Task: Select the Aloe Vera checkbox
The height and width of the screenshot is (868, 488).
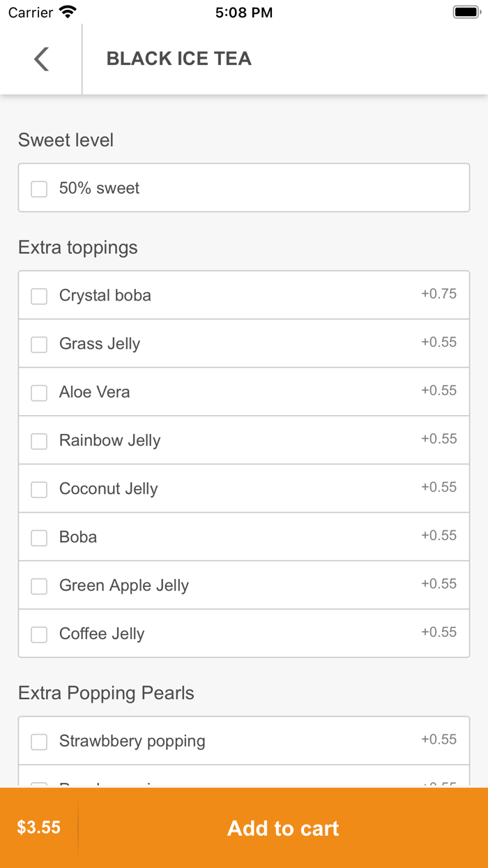Action: tap(39, 393)
